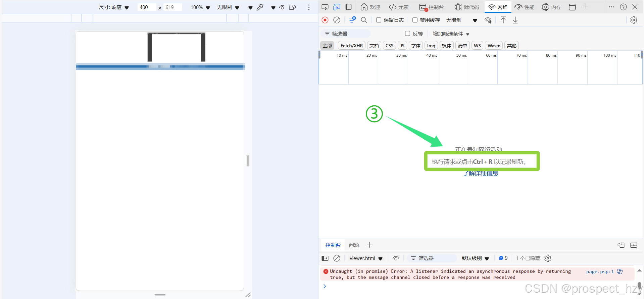Click the dock side panel icon
This screenshot has height=299, width=644.
pos(349,7)
